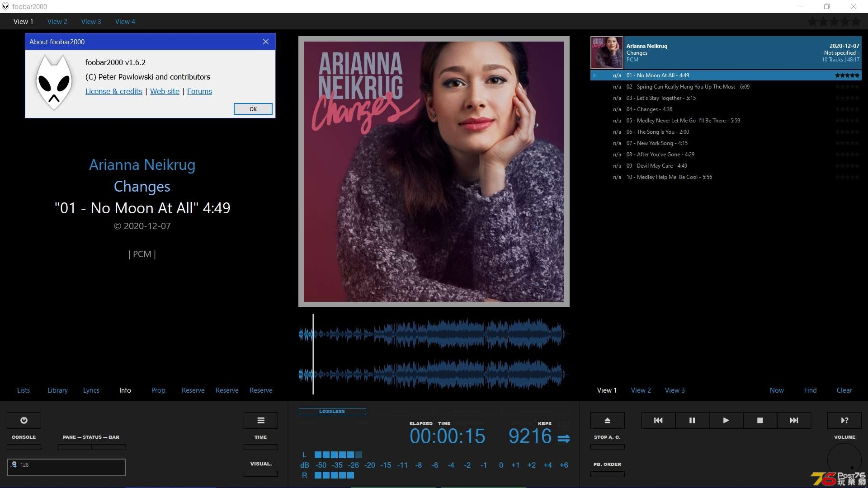Click the VOLUME knob
Viewport: 868px width, 488px height.
(844, 460)
